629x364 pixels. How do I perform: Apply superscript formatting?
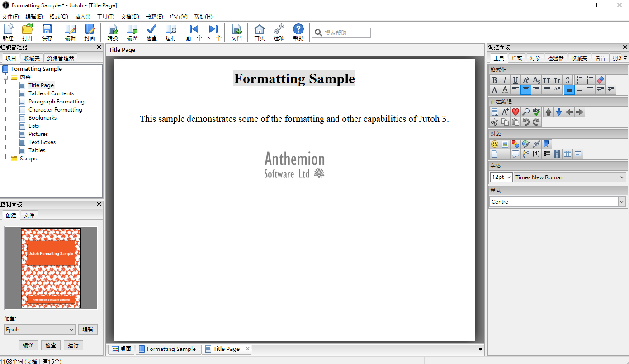tap(526, 80)
